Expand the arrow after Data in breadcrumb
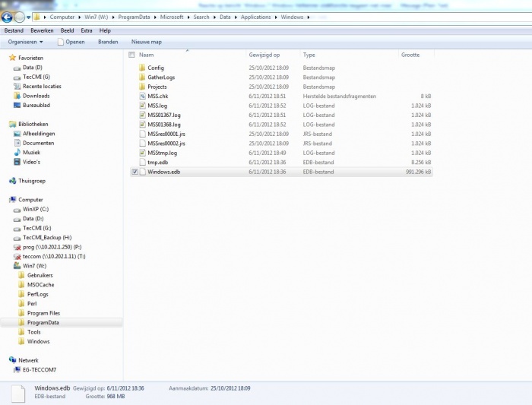This screenshot has width=532, height=405. 236,17
